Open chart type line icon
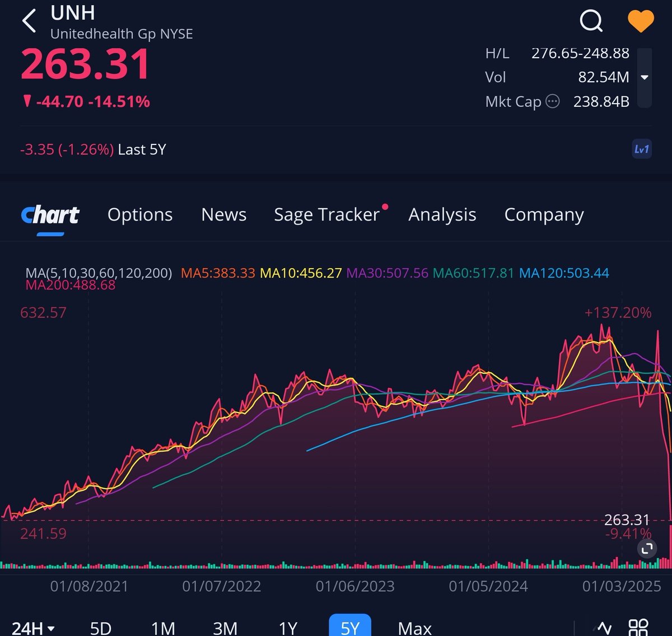 click(x=604, y=628)
